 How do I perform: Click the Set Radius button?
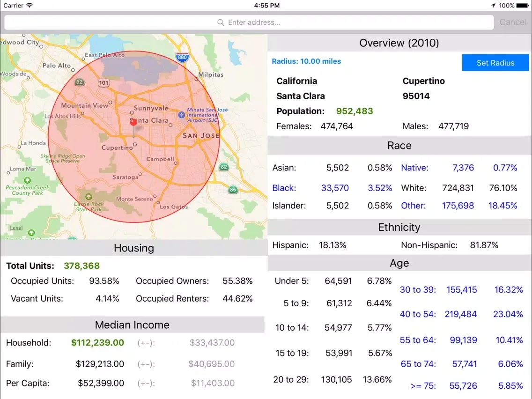[495, 63]
